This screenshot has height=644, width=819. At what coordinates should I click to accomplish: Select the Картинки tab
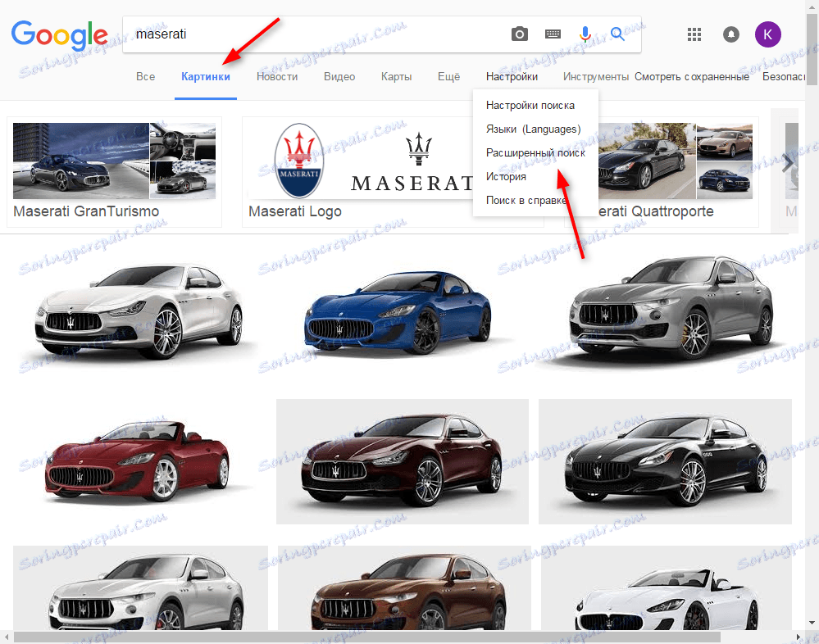[x=206, y=77]
